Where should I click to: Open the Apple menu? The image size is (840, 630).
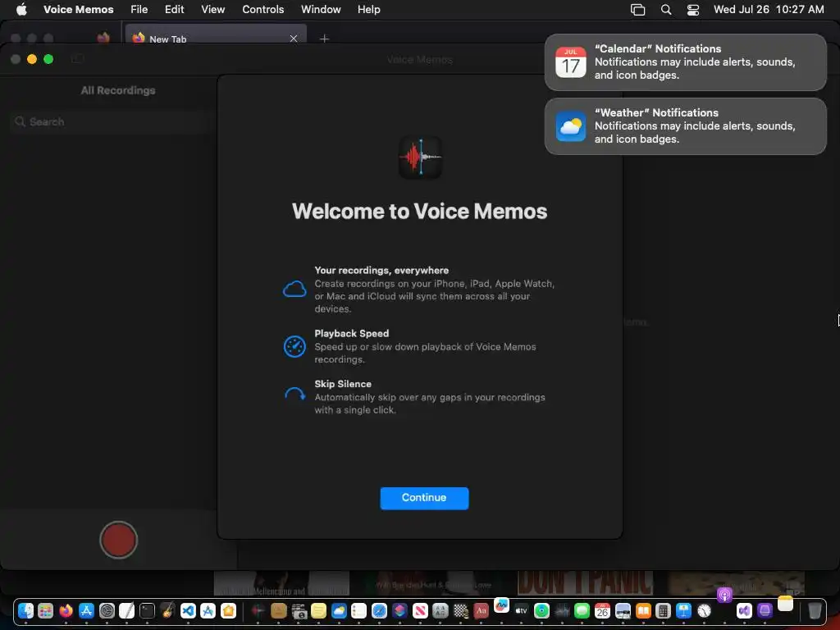click(x=21, y=9)
